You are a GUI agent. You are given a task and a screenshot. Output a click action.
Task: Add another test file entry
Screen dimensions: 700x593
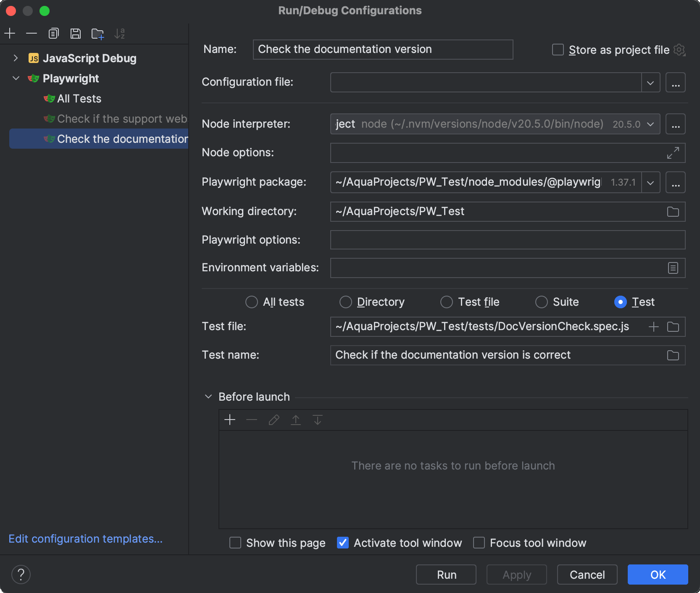tap(653, 327)
